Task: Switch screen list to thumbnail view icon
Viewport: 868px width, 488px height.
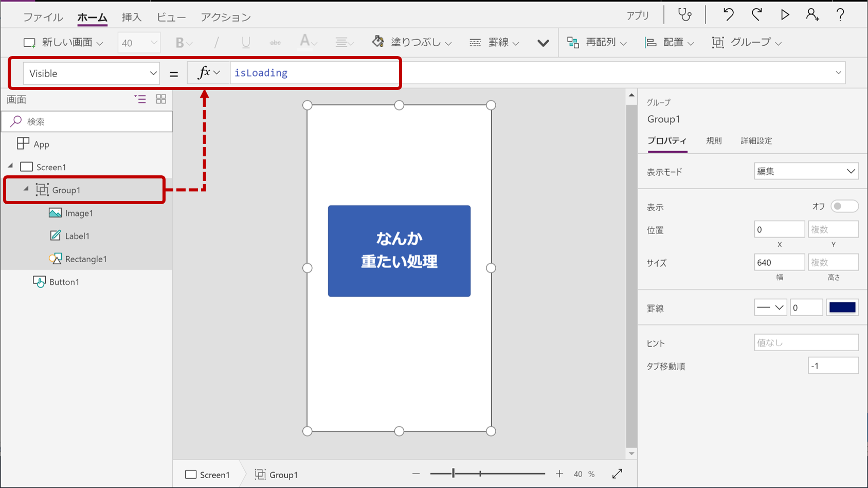Action: (x=161, y=99)
